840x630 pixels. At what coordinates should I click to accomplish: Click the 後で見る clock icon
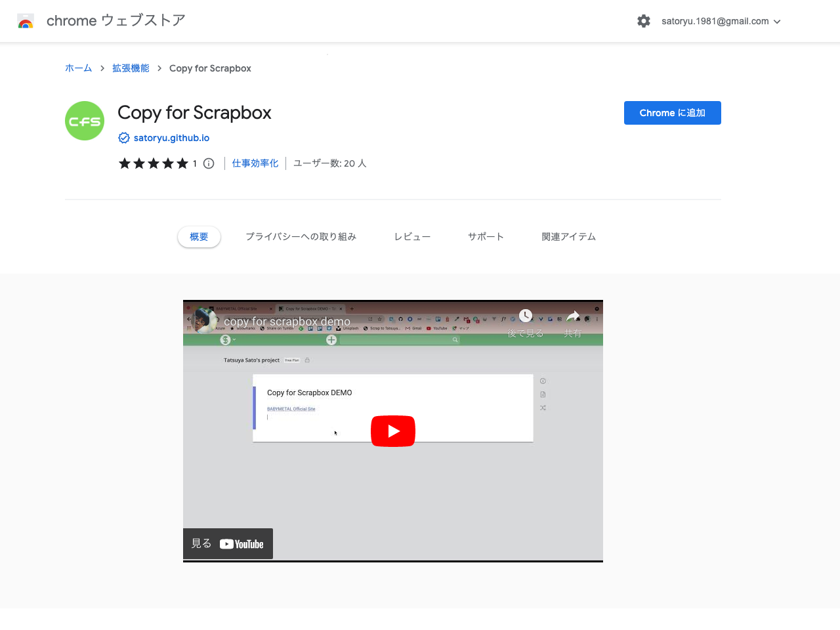coord(526,316)
